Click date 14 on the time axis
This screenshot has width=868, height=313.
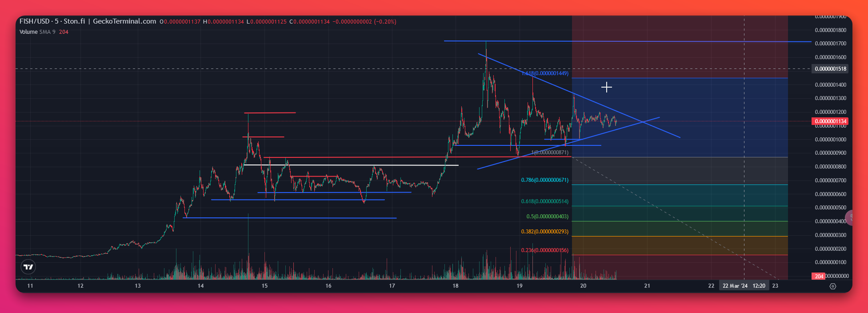pyautogui.click(x=201, y=286)
